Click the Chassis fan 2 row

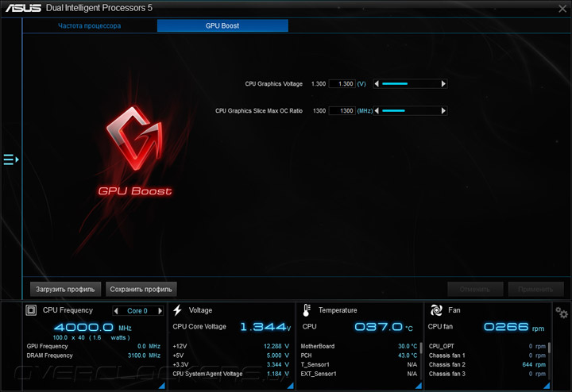pos(487,364)
